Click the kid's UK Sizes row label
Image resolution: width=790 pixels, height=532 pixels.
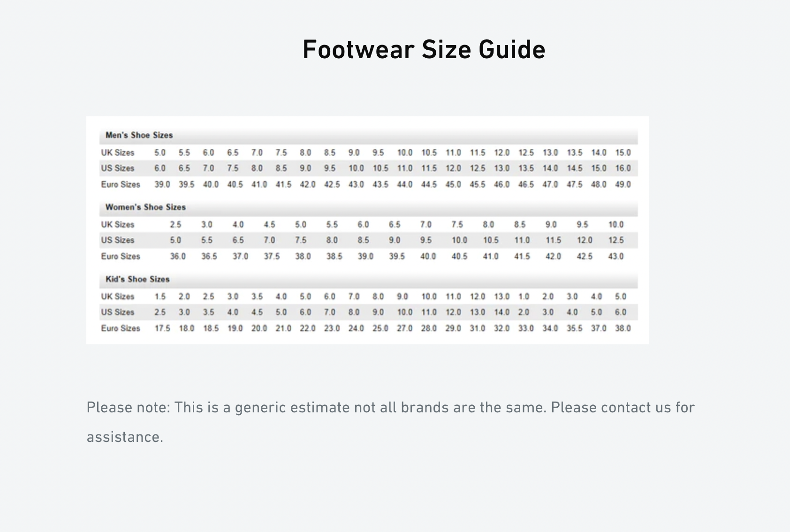point(118,296)
